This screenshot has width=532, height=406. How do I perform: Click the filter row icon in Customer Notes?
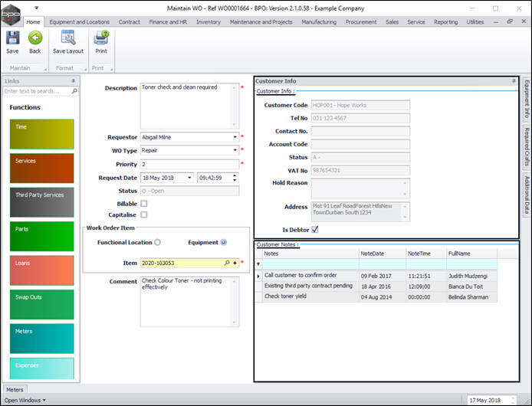pos(258,264)
